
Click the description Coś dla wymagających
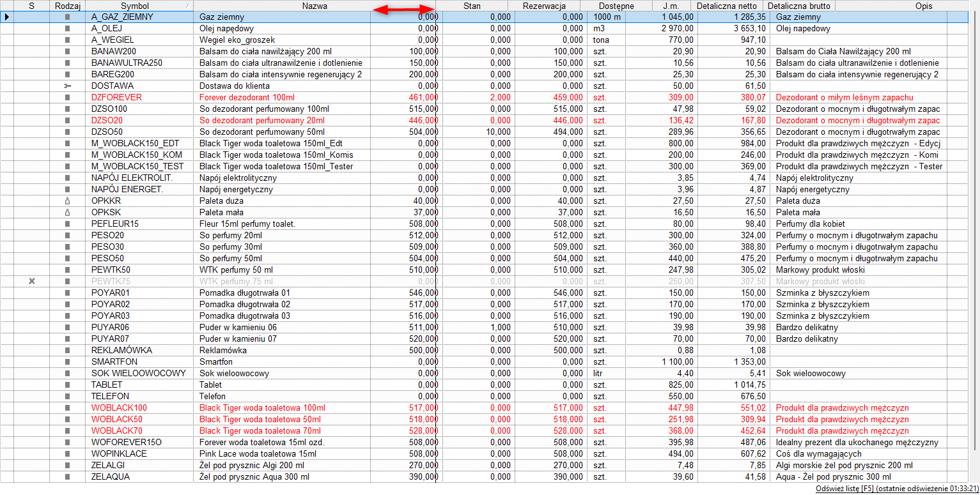[818, 453]
